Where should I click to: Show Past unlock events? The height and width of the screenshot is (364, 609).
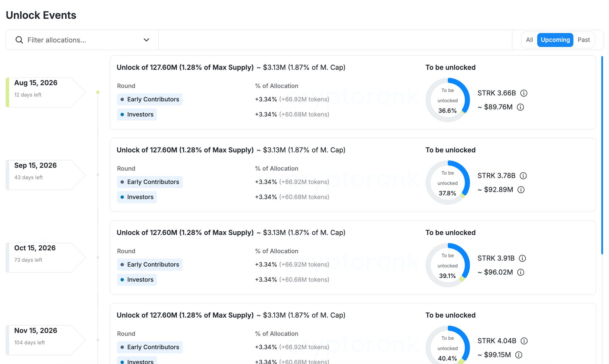pyautogui.click(x=583, y=40)
